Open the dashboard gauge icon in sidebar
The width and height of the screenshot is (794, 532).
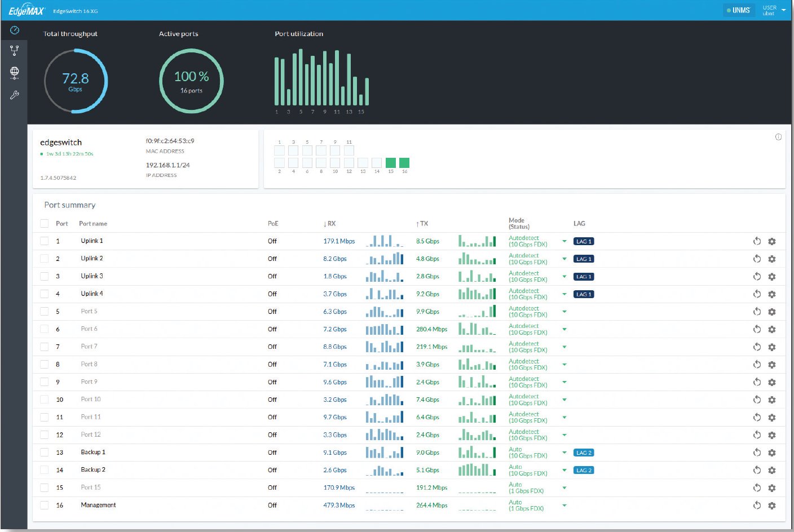tap(15, 30)
